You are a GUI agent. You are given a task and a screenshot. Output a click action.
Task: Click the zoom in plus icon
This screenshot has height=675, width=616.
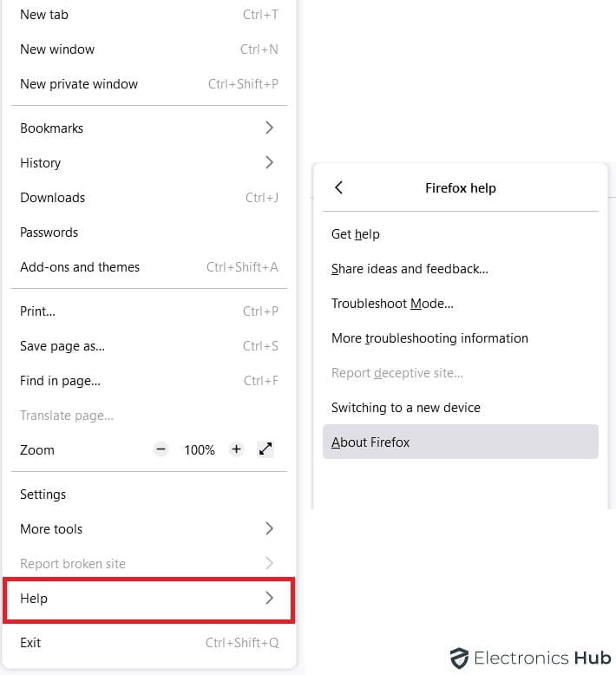(236, 449)
